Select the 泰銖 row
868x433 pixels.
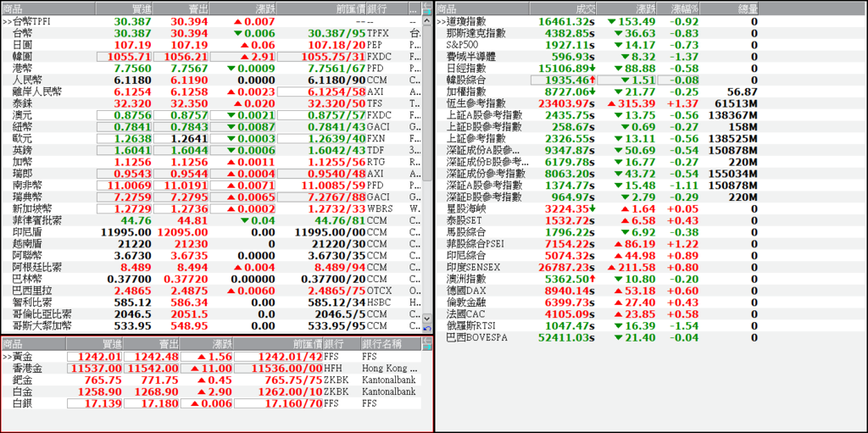pyautogui.click(x=211, y=103)
